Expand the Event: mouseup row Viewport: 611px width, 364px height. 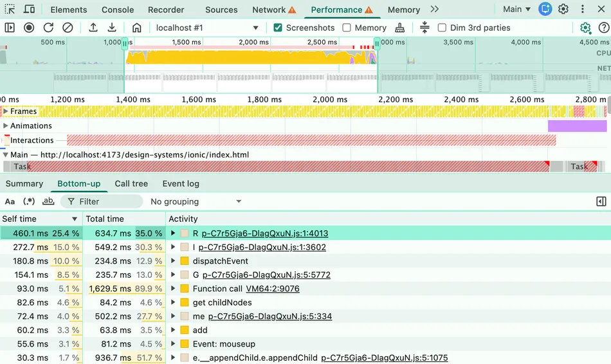pyautogui.click(x=173, y=343)
